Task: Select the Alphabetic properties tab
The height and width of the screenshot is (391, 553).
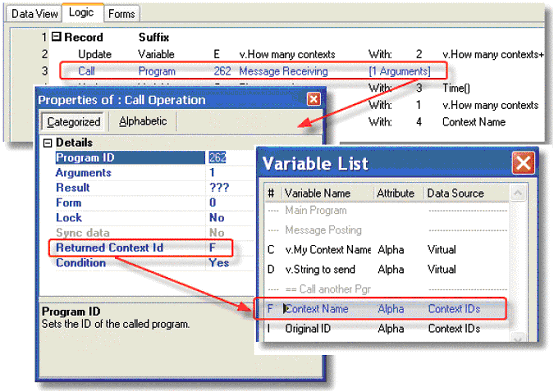Action: point(143,121)
